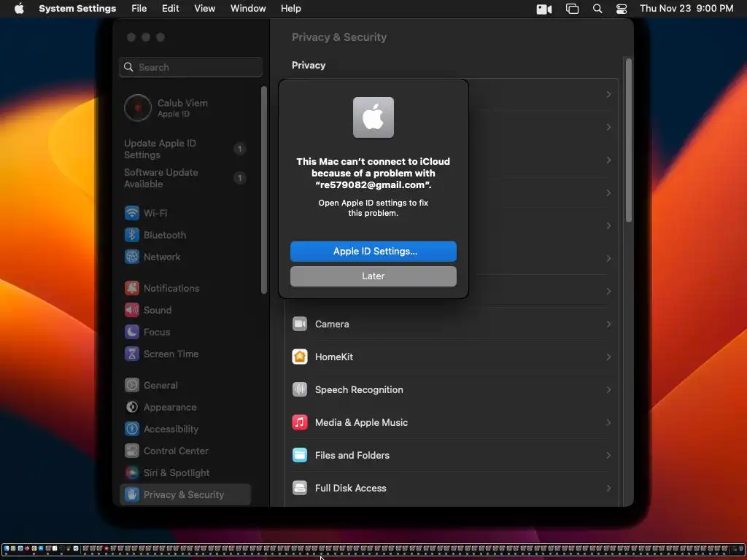
Task: Click the Media & Apple Music icon
Action: coord(300,422)
